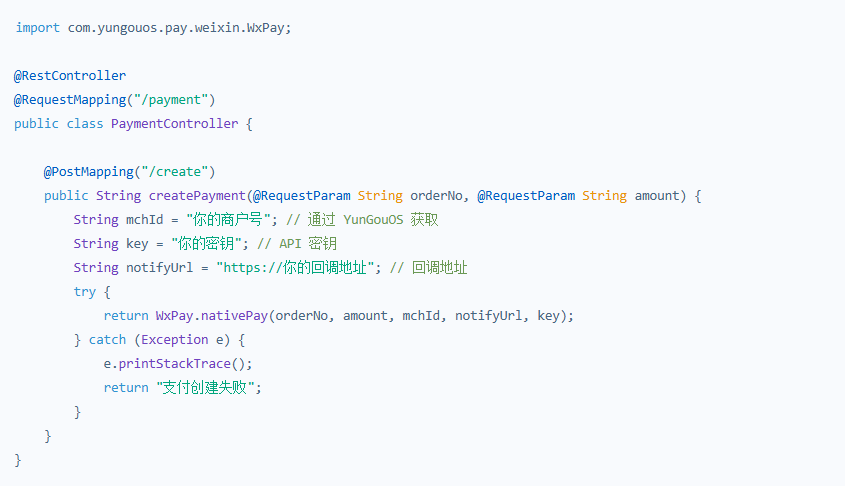This screenshot has height=489, width=845.
Task: Click the @PostMapping annotation
Action: pos(89,172)
